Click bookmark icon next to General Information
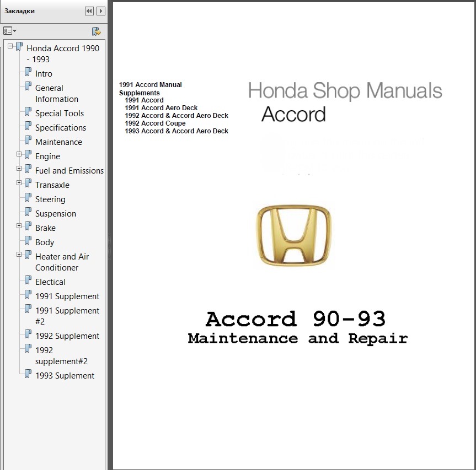This screenshot has height=470, width=476. 28,86
